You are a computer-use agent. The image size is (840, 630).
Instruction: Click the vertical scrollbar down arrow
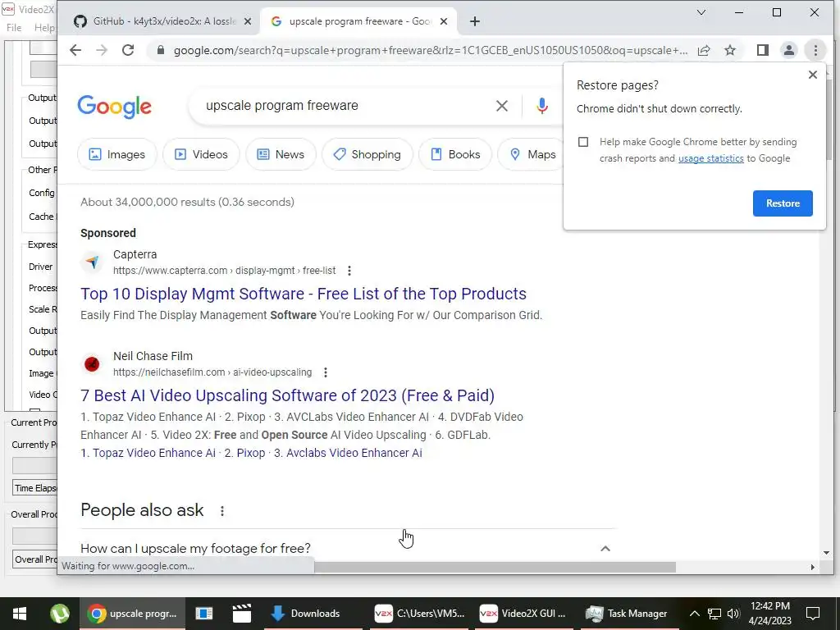click(x=826, y=552)
